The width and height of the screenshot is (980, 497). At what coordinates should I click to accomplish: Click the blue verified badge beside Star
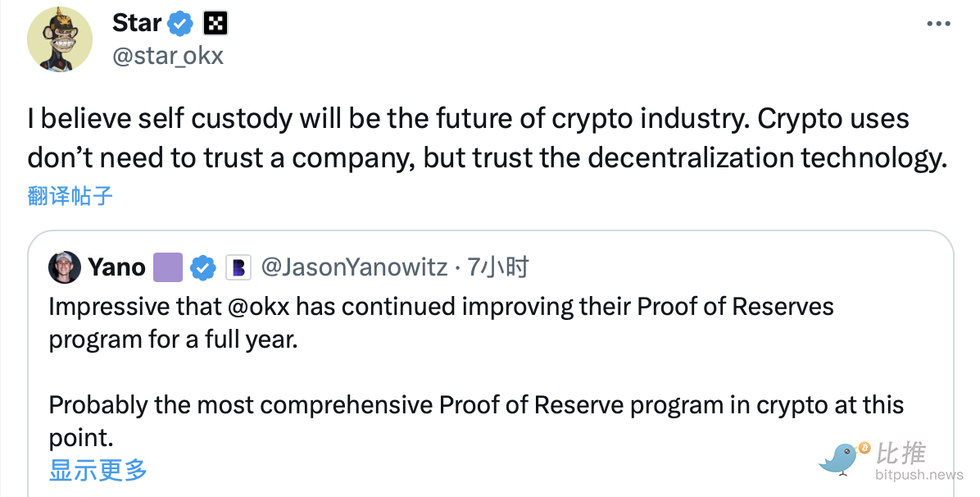pos(181,25)
